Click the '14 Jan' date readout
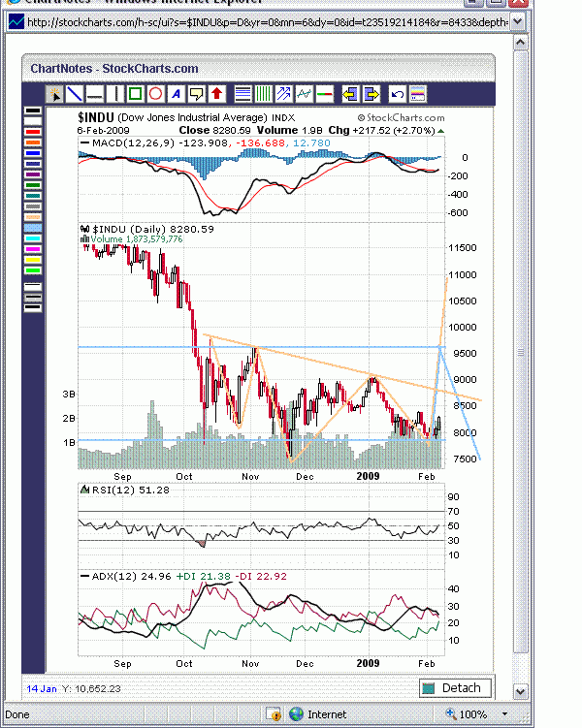582x728 pixels. click(x=42, y=688)
